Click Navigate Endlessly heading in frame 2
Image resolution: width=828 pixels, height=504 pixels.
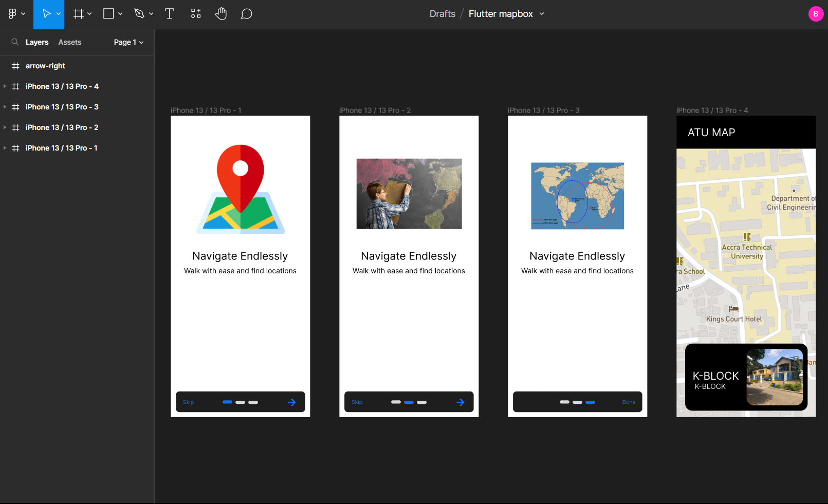pos(409,256)
